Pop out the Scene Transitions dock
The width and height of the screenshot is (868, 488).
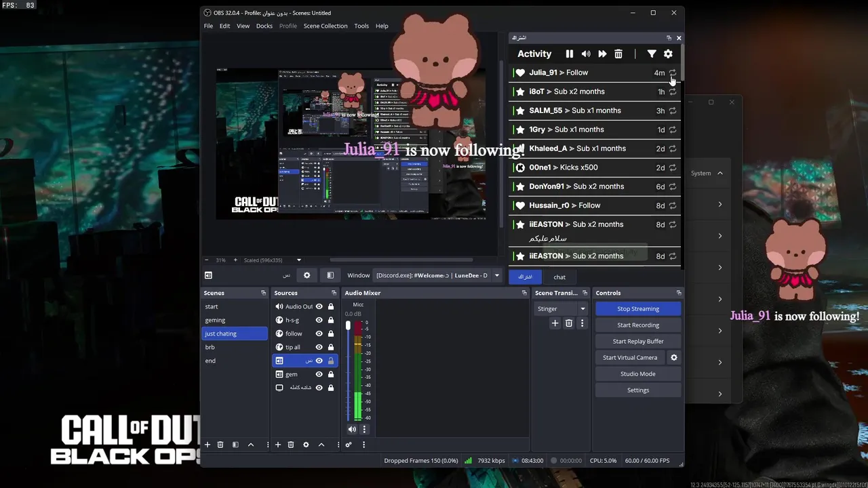585,293
